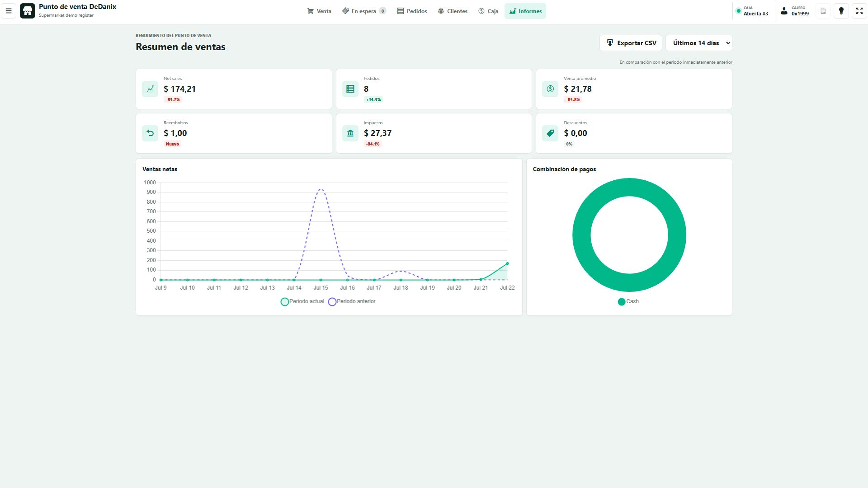Click the Reembolsos undo arrow icon
868x488 pixels.
pyautogui.click(x=150, y=133)
